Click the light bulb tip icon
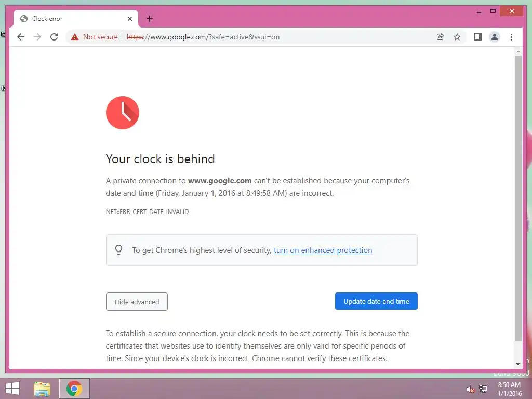This screenshot has height=399, width=532. [119, 250]
